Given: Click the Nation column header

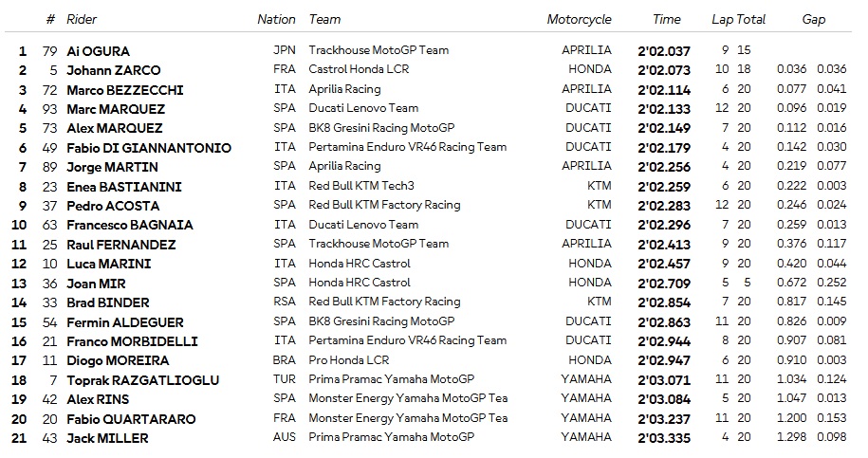Looking at the screenshot, I should coord(276,19).
